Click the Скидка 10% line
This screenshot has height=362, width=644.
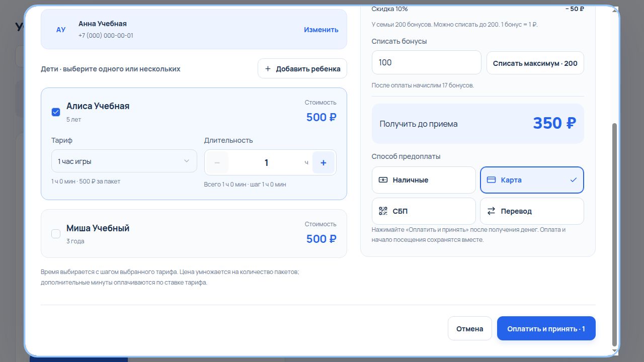click(478, 9)
